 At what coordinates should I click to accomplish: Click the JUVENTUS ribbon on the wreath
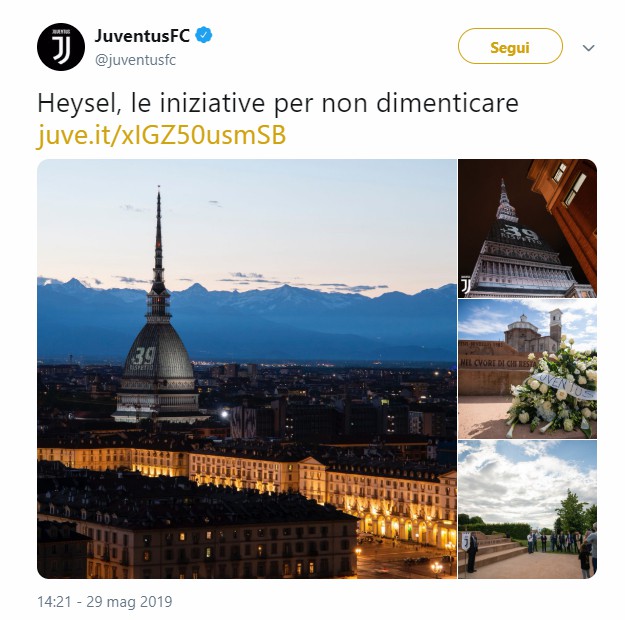point(565,385)
